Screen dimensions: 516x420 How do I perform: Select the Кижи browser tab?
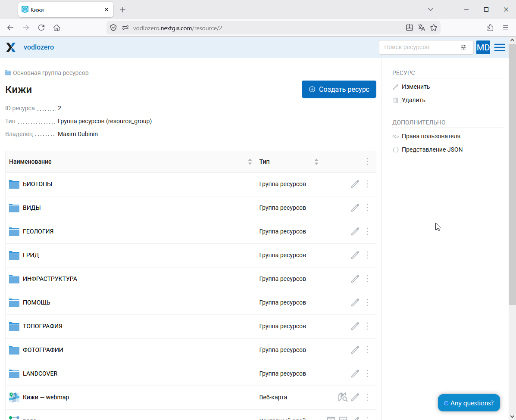[x=66, y=10]
